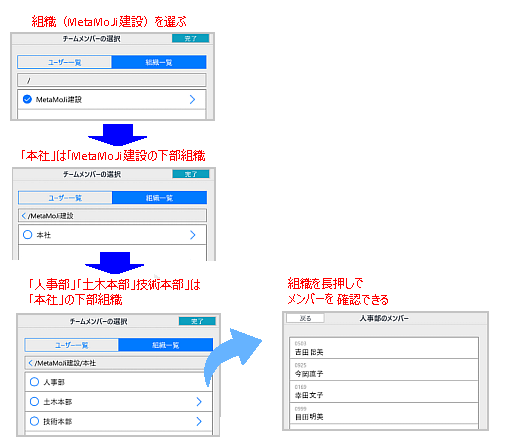Expand MetaMoJi建設 with its right chevron
515x442 pixels.
192,99
